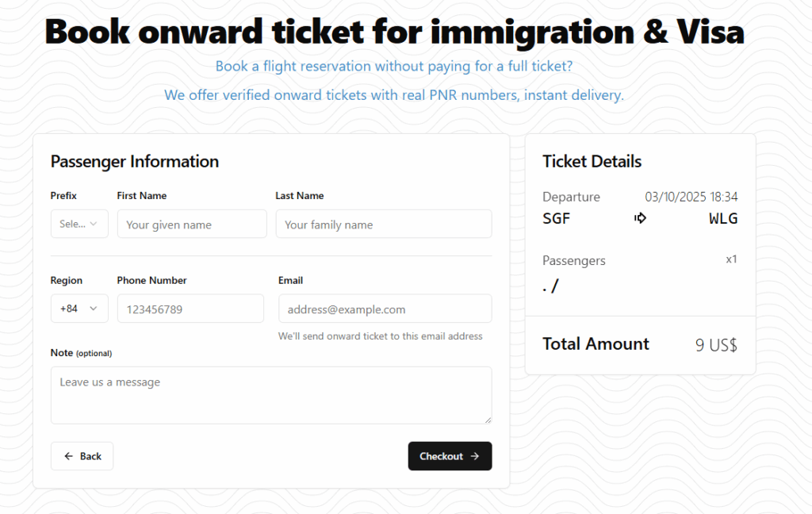The image size is (812, 514).
Task: Click the resize handle of the Note box
Action: [x=488, y=420]
